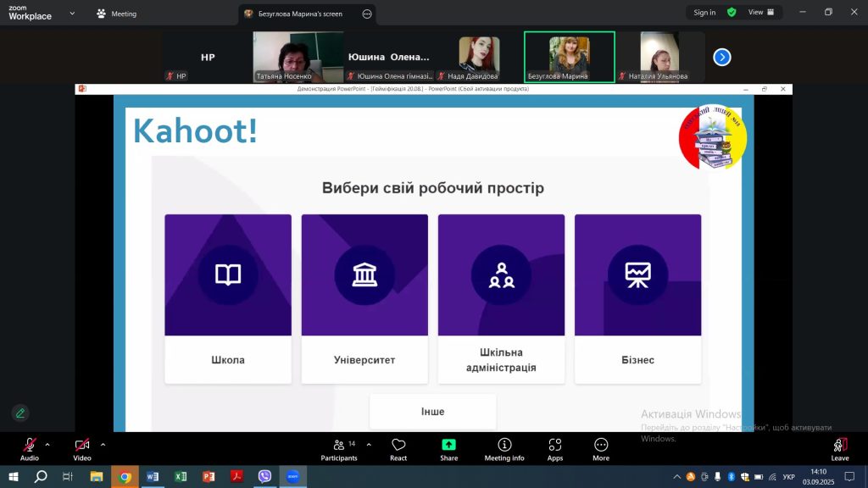Open taskbar clock and date

coord(819,477)
